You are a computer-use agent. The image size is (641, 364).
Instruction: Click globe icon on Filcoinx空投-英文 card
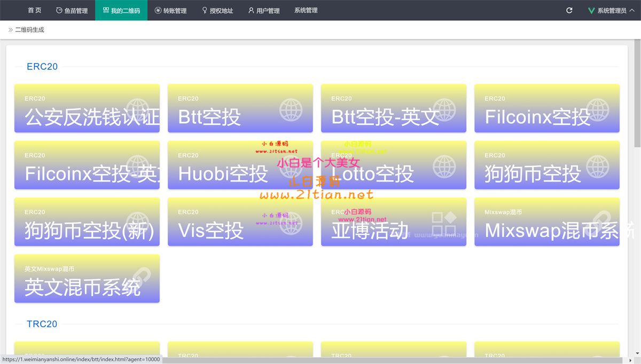point(138,165)
